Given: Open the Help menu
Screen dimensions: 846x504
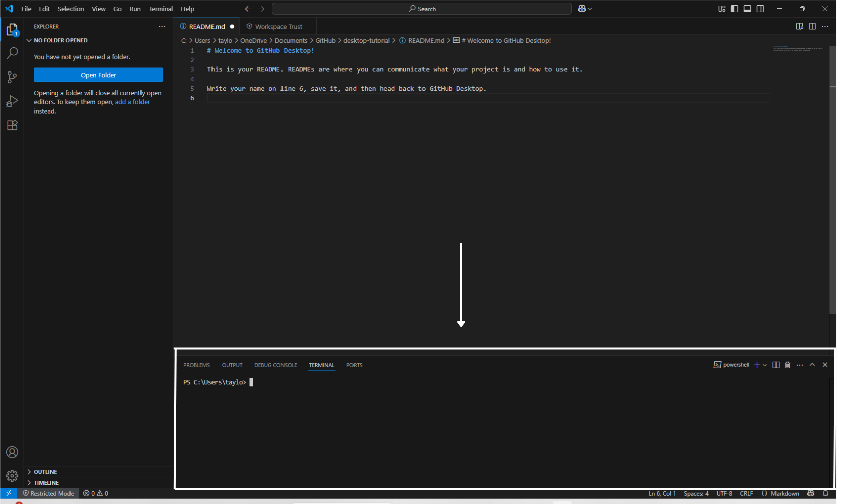Looking at the screenshot, I should pos(187,9).
